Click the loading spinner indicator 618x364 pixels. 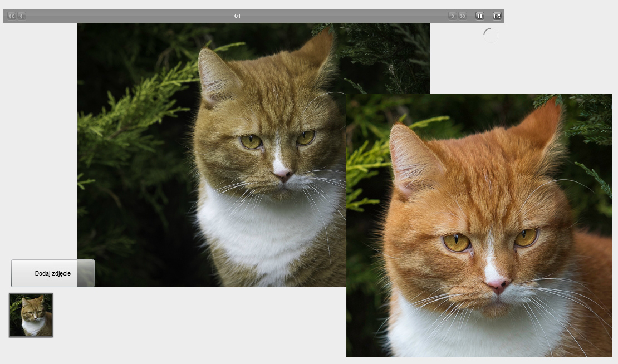[490, 35]
